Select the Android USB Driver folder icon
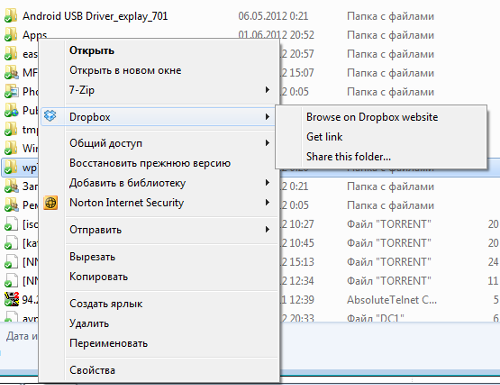This screenshot has height=385, width=500. click(x=10, y=16)
